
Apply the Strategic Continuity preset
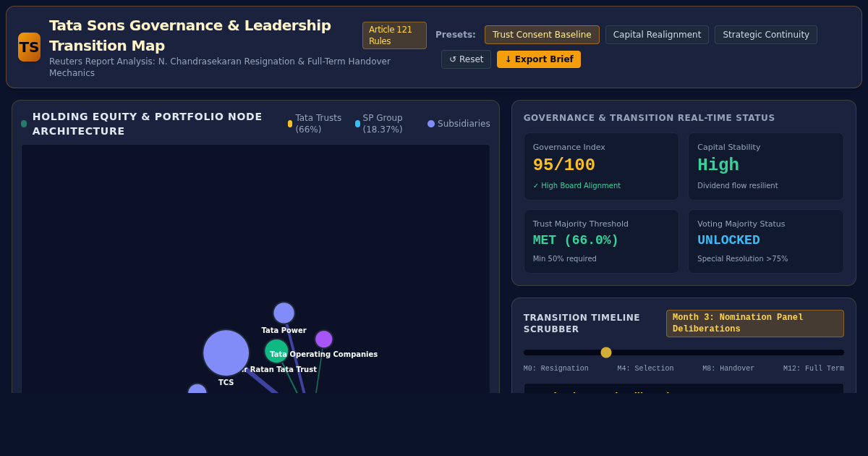[x=766, y=35]
